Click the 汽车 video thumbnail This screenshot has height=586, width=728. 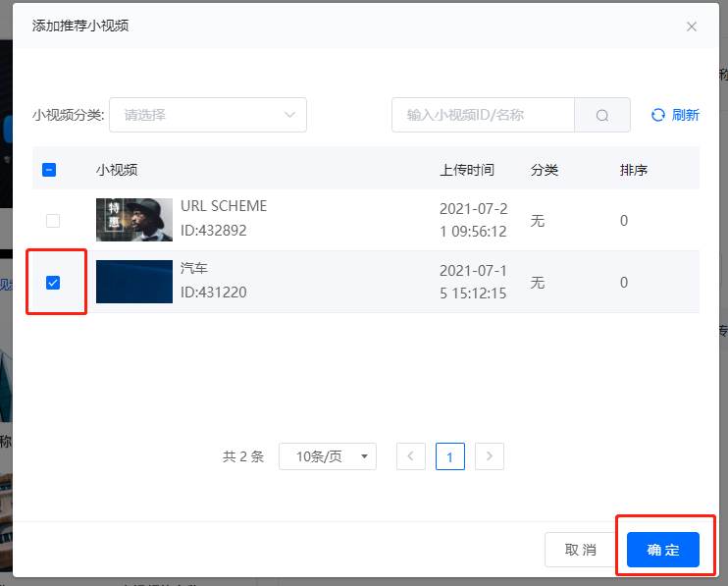134,282
